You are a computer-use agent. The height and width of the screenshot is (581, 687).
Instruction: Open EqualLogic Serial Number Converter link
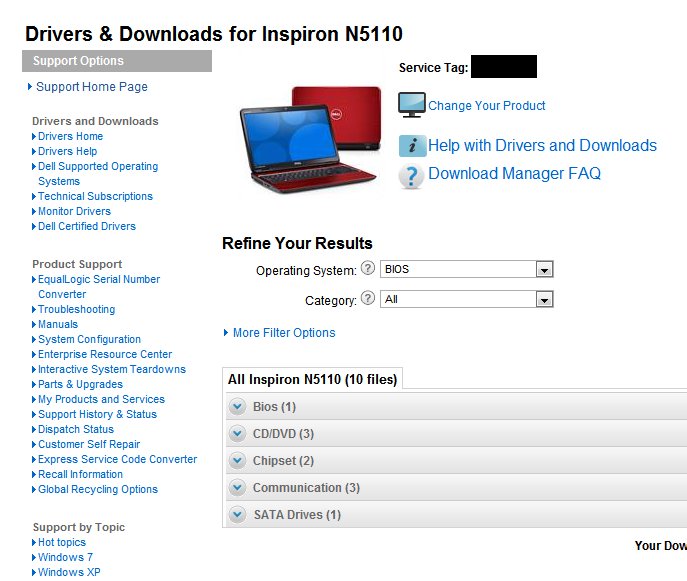pyautogui.click(x=99, y=287)
